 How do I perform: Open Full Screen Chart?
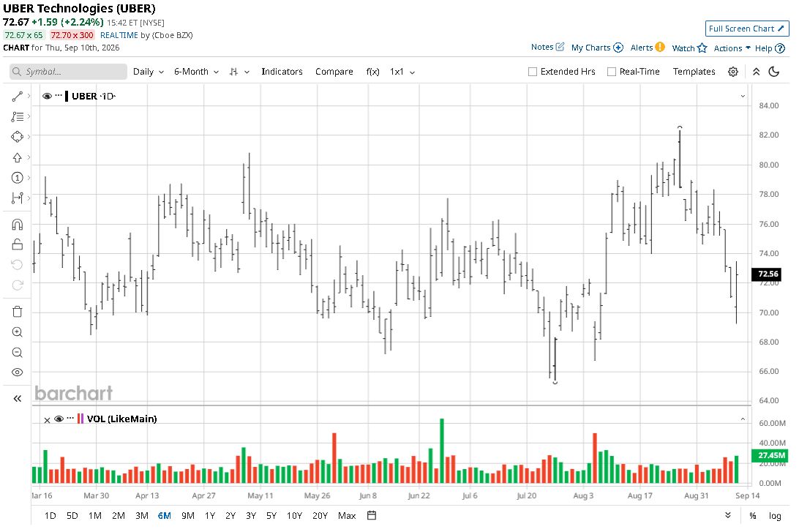[x=747, y=29]
